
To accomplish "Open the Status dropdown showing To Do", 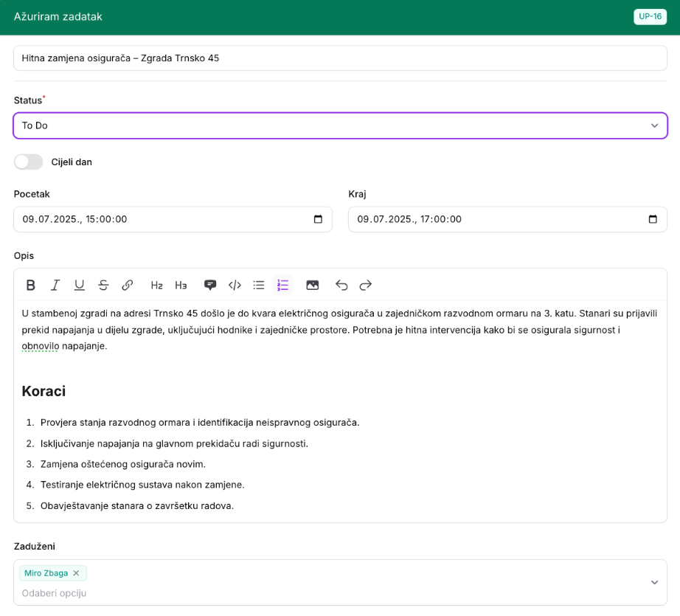I will pyautogui.click(x=340, y=125).
